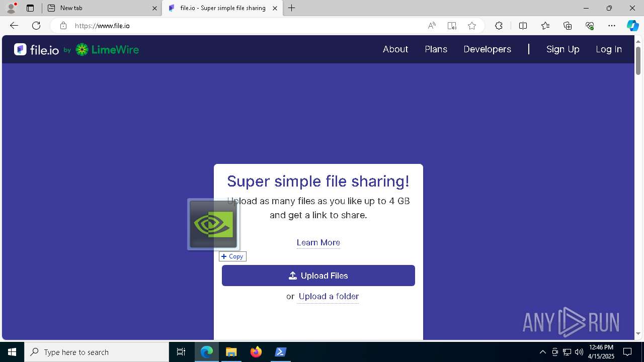Screen dimensions: 644x362
Task: Open the Plans page
Action: (x=436, y=49)
